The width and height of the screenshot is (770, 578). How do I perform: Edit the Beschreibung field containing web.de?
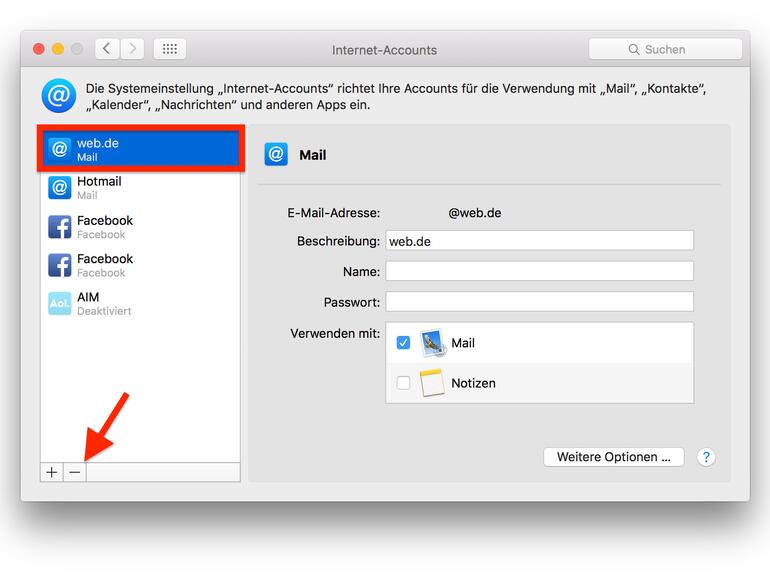(x=539, y=241)
